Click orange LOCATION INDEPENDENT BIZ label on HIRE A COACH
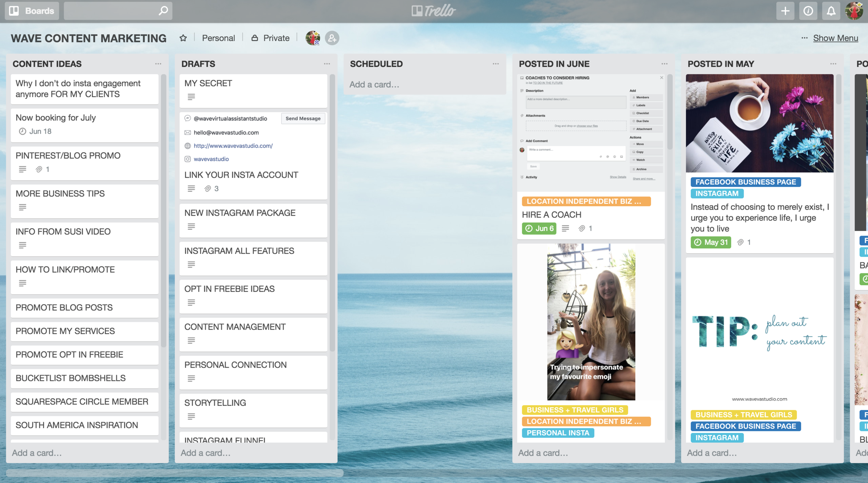 pos(586,201)
